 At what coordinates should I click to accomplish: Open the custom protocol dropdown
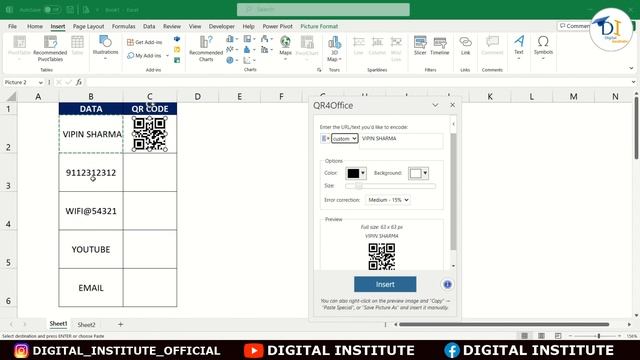(344, 139)
